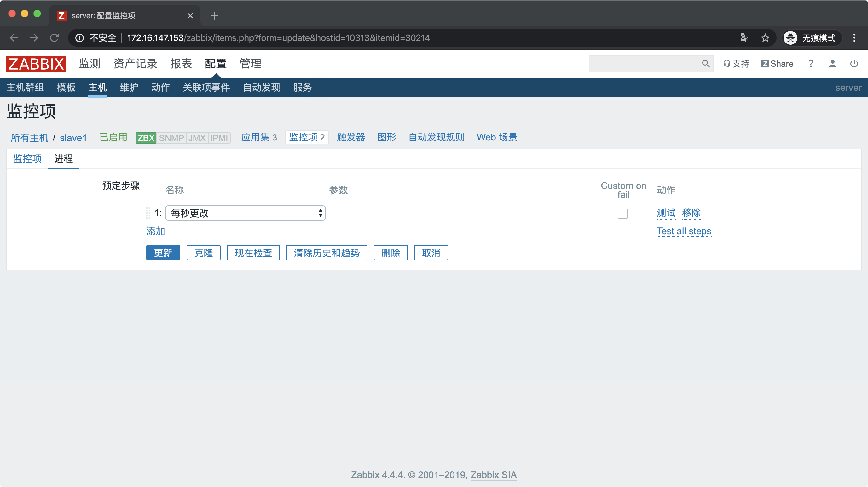
Task: Click the browser translate page icon
Action: pos(745,38)
